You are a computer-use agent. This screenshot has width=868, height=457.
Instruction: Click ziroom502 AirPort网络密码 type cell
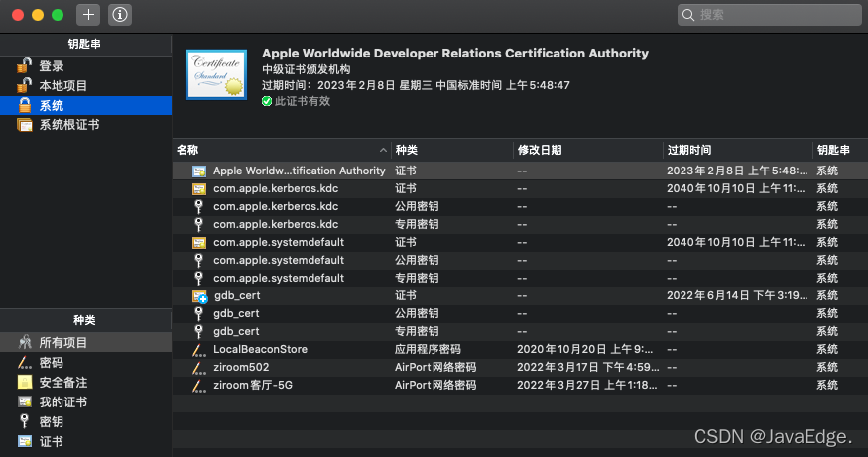click(x=435, y=367)
